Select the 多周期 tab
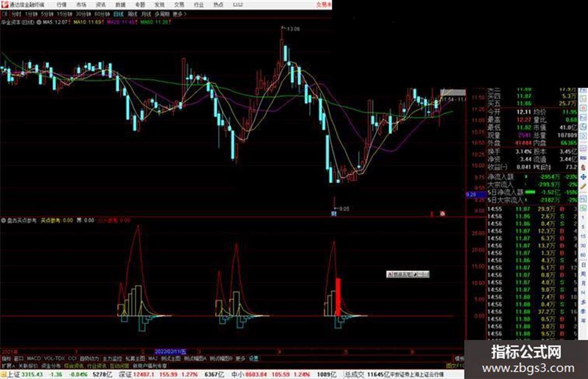 click(x=162, y=14)
